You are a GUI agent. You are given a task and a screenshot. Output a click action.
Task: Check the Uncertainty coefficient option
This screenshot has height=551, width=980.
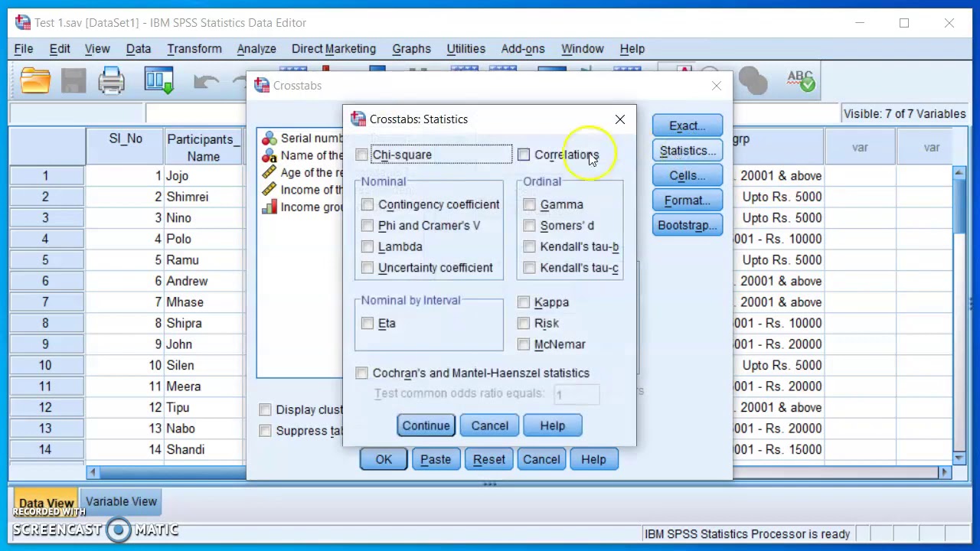[x=367, y=268]
